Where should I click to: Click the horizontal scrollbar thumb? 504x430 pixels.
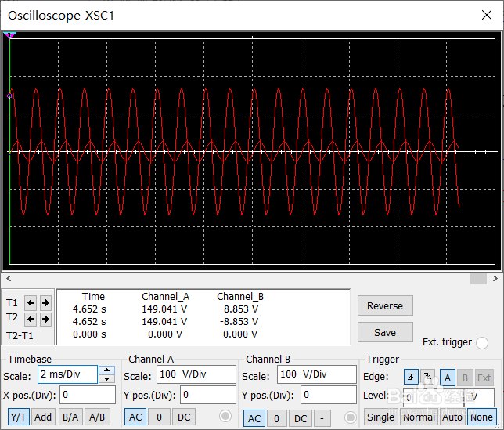coord(478,279)
